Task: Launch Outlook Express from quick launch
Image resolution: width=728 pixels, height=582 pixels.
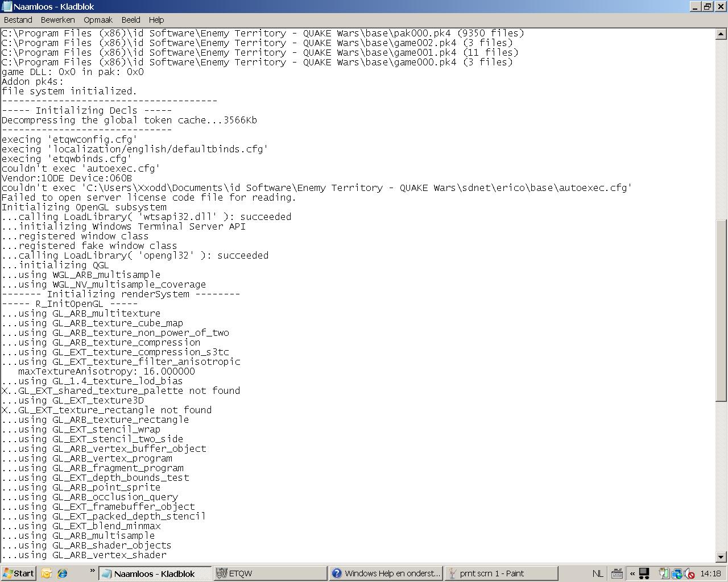Action: point(47,573)
